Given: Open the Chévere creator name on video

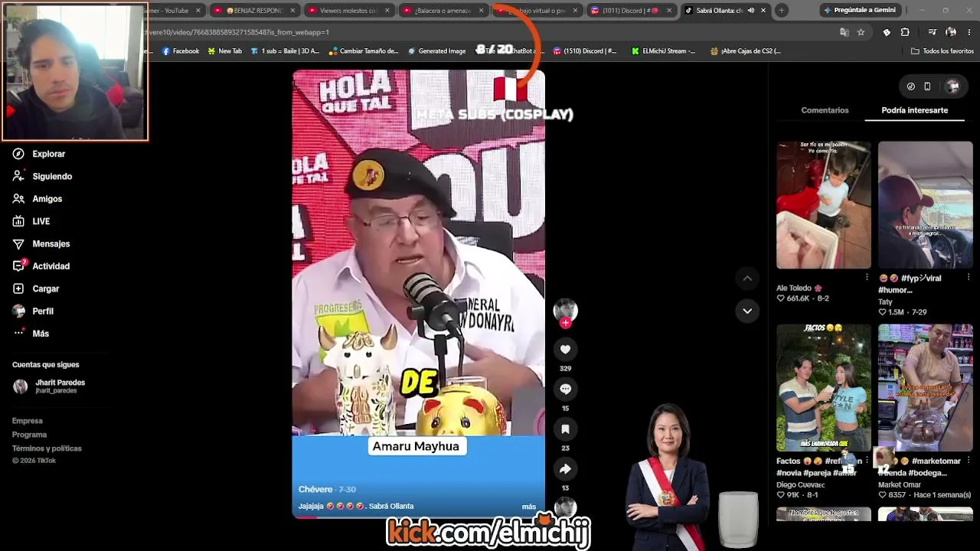Looking at the screenshot, I should pos(315,490).
